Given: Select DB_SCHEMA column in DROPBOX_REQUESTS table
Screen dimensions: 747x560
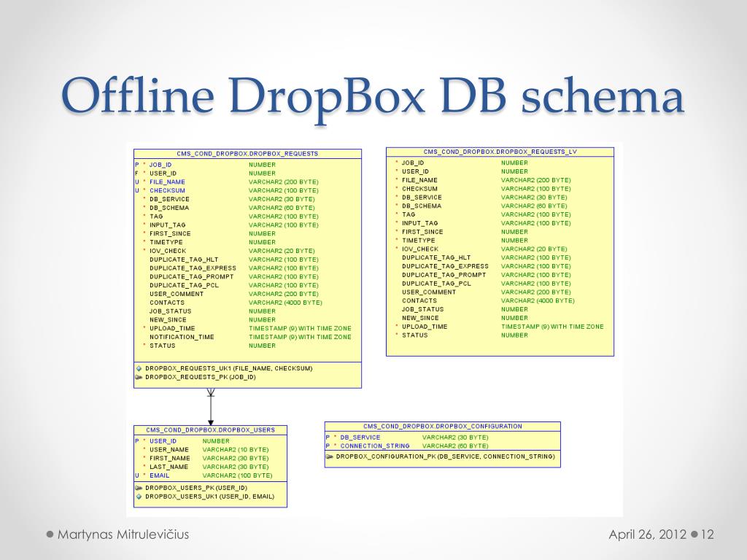Looking at the screenshot, I should (x=169, y=208).
